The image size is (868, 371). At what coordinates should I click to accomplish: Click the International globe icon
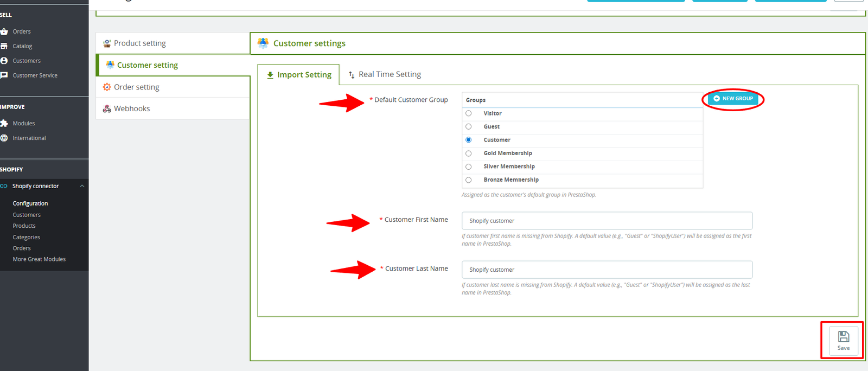click(x=4, y=138)
